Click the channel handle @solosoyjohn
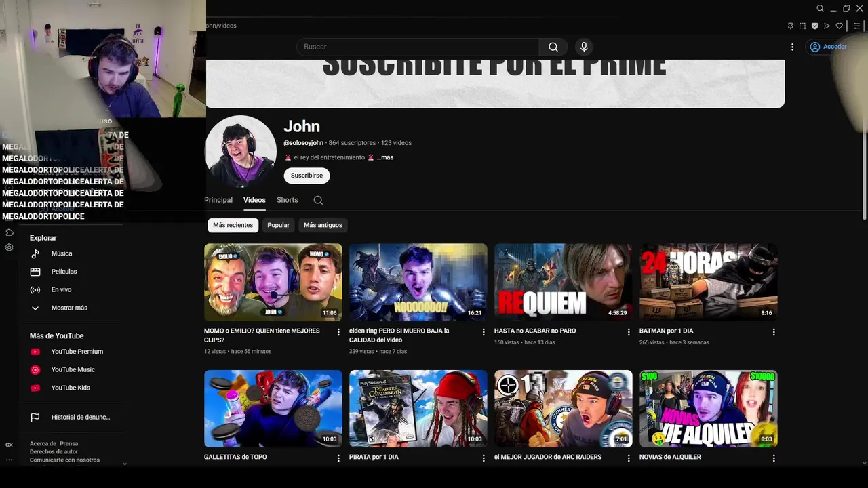 coord(303,143)
